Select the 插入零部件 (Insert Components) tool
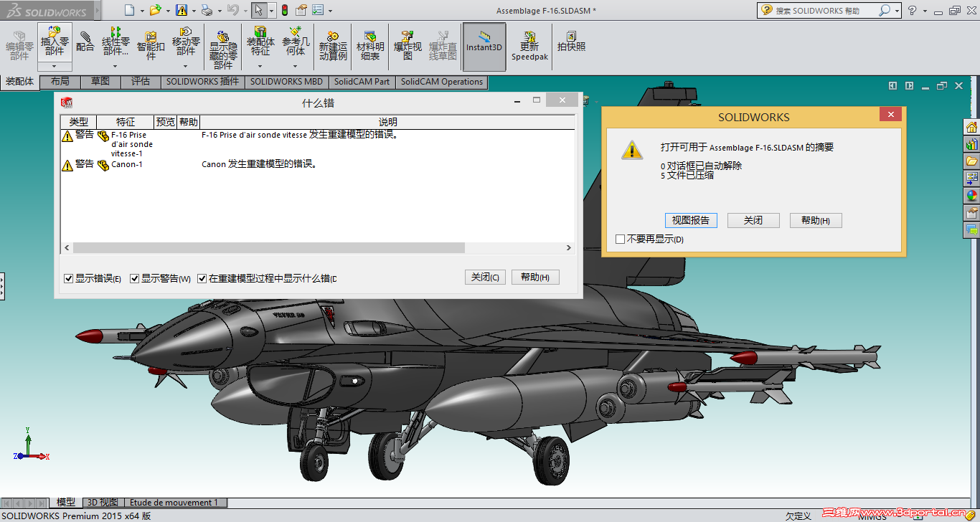 [55, 42]
